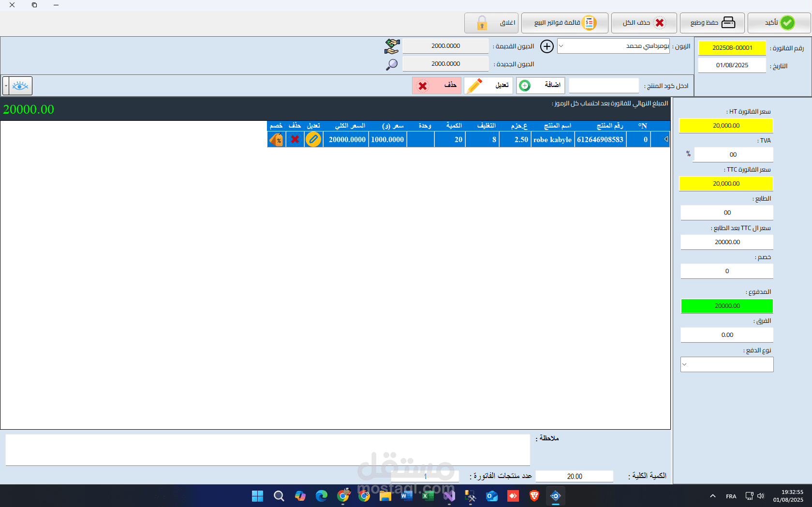The height and width of the screenshot is (507, 812).
Task: Click the خصم discount input field
Action: click(727, 271)
